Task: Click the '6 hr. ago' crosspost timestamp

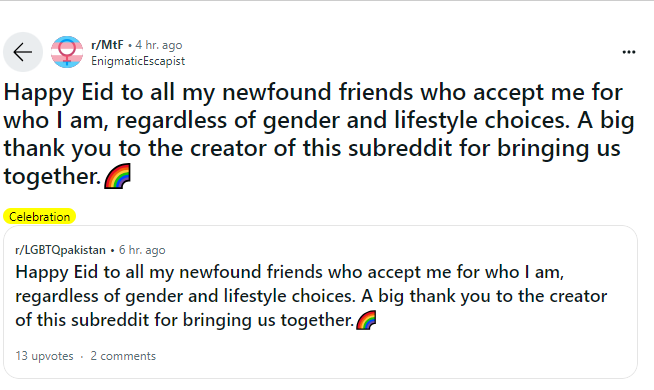Action: tap(142, 250)
